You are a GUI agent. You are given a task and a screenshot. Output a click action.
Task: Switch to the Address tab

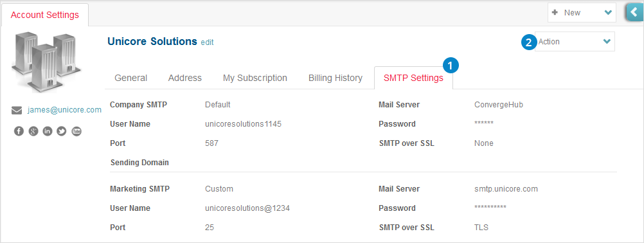(x=185, y=78)
